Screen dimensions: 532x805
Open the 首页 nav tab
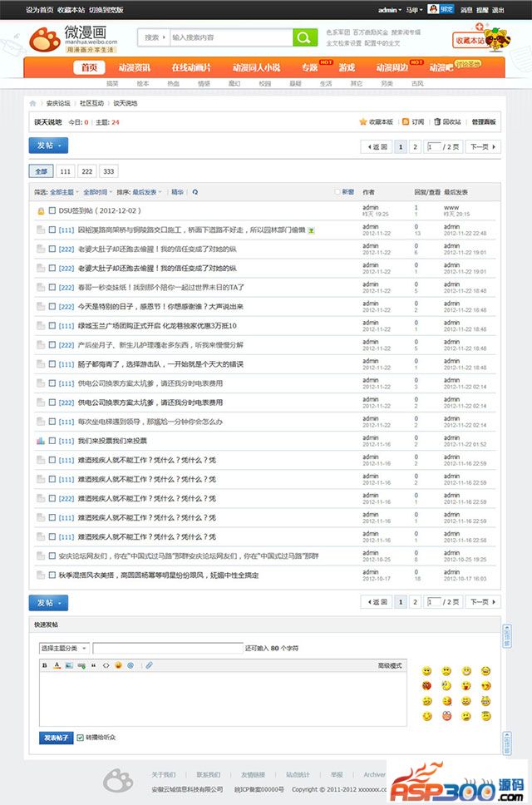click(89, 67)
